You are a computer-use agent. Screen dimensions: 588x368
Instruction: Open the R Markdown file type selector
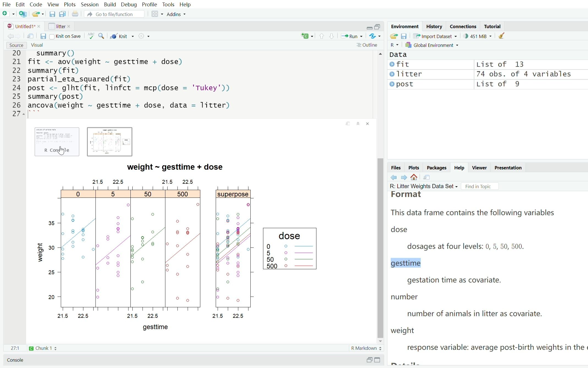[366, 348]
